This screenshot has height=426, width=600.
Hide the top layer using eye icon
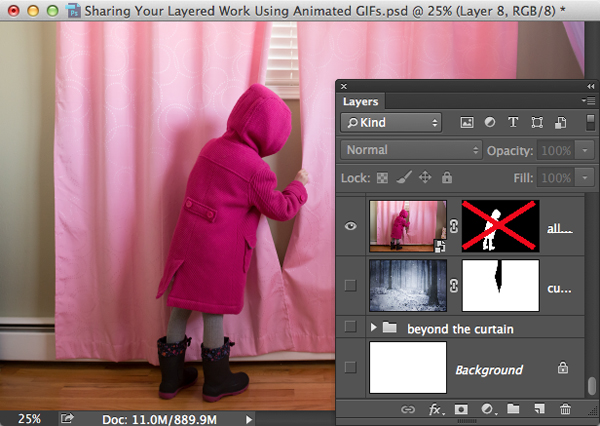(x=350, y=226)
